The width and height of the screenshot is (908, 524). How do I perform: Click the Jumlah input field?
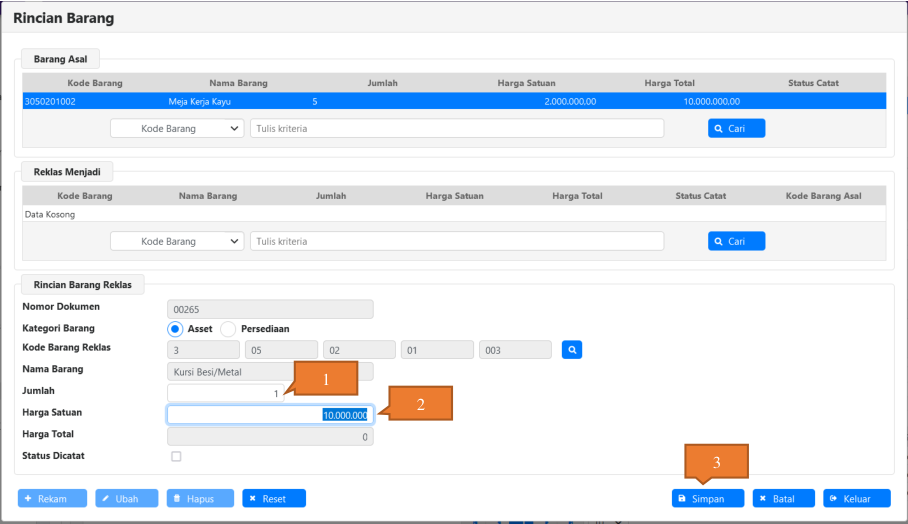(x=228, y=393)
